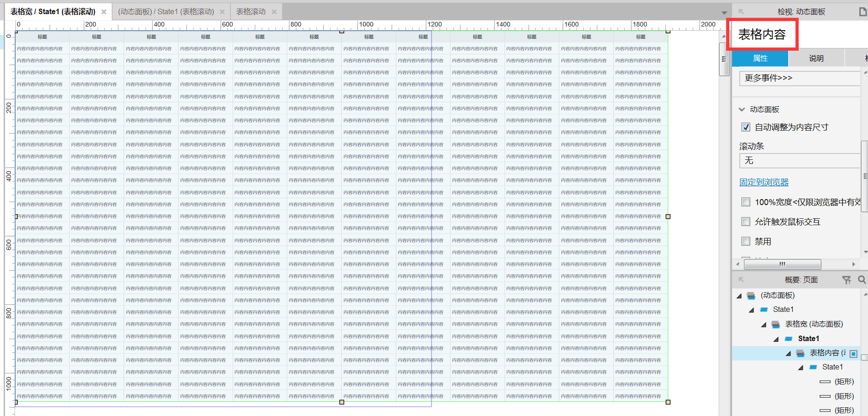Viewport: 868px width, 416px height.
Task: Click the panel icon beside 表格宽 (动态面板)
Action: click(x=775, y=325)
